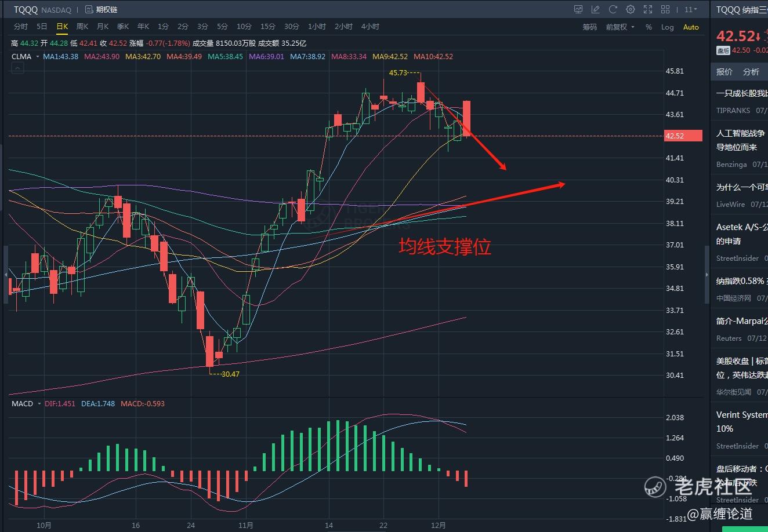Click the MA3:42.70 indicator label
The height and width of the screenshot is (532, 768).
click(x=143, y=57)
